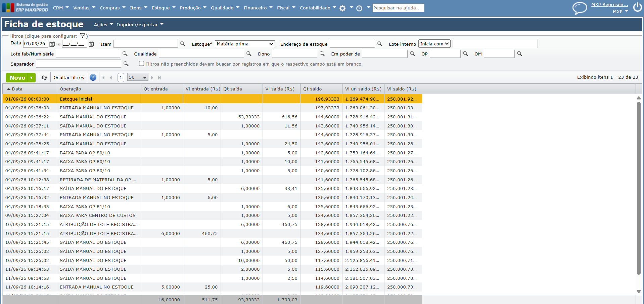Click the filter funnel configuration icon
644x304 pixels.
pyautogui.click(x=83, y=36)
